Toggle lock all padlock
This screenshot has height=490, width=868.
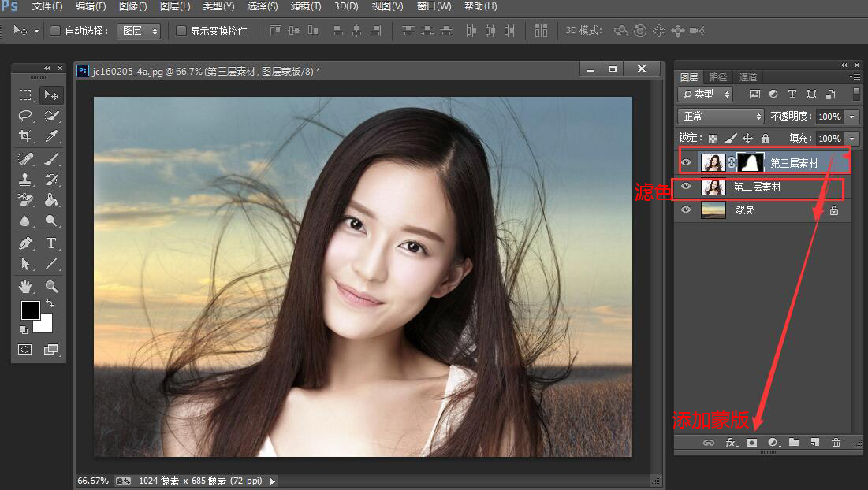765,139
